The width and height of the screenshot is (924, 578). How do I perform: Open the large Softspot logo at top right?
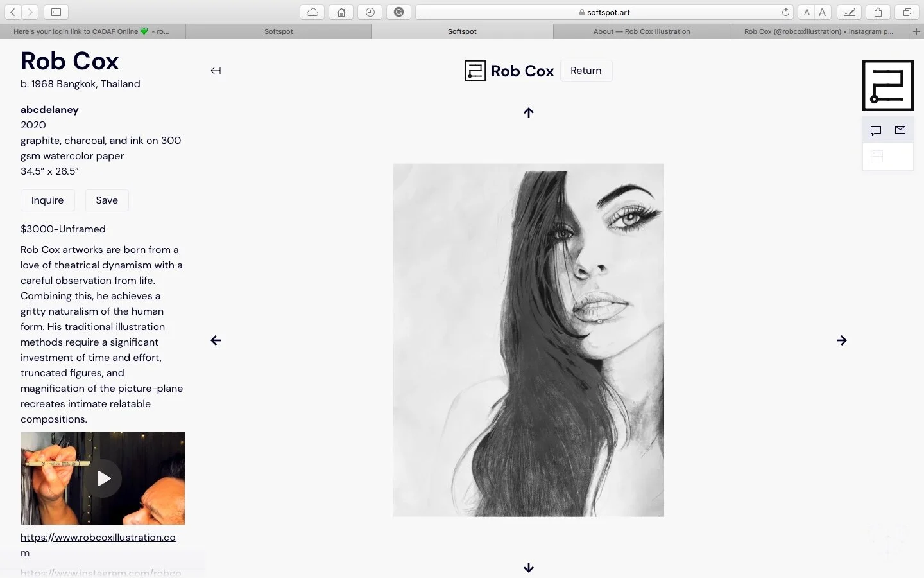(888, 85)
